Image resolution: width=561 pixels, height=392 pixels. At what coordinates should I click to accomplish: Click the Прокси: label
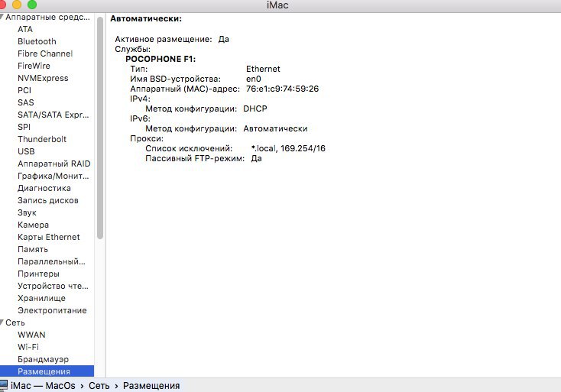[147, 138]
